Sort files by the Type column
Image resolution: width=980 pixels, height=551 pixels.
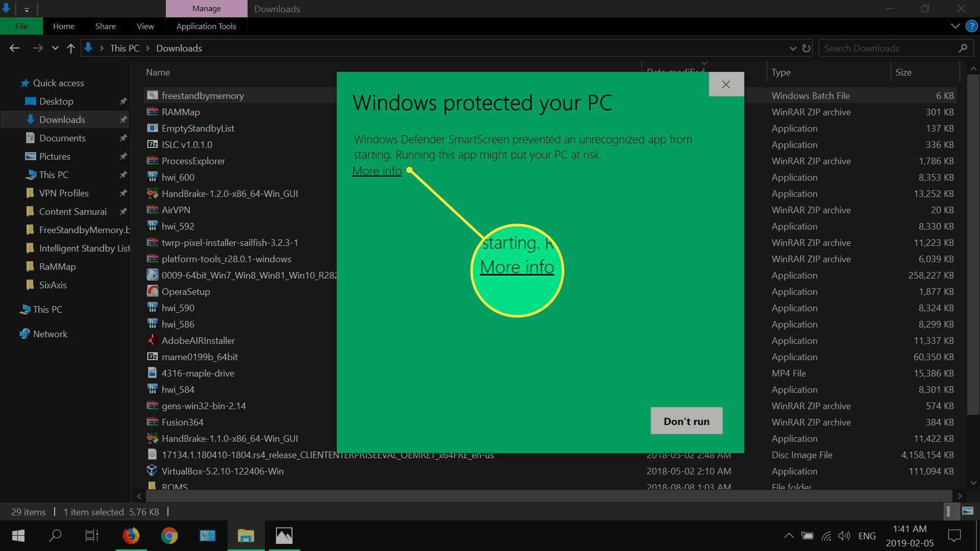(x=781, y=72)
